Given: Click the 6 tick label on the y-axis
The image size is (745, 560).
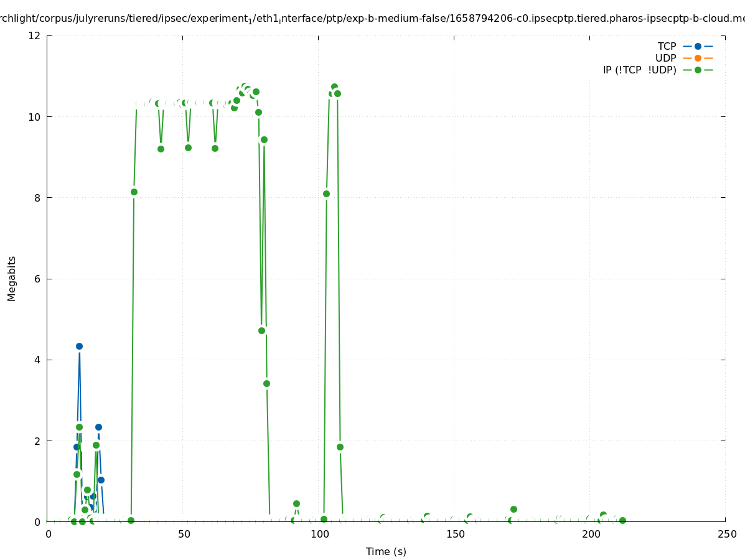Looking at the screenshot, I should coord(37,279).
